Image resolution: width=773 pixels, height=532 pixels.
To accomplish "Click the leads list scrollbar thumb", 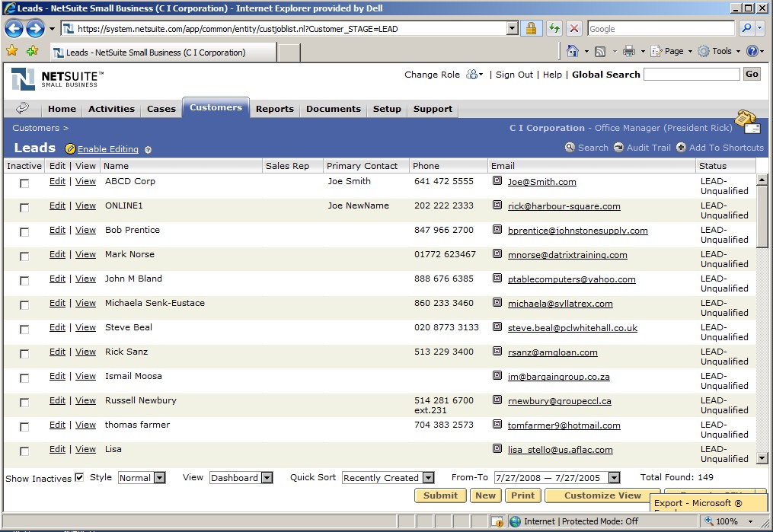I will [762, 218].
